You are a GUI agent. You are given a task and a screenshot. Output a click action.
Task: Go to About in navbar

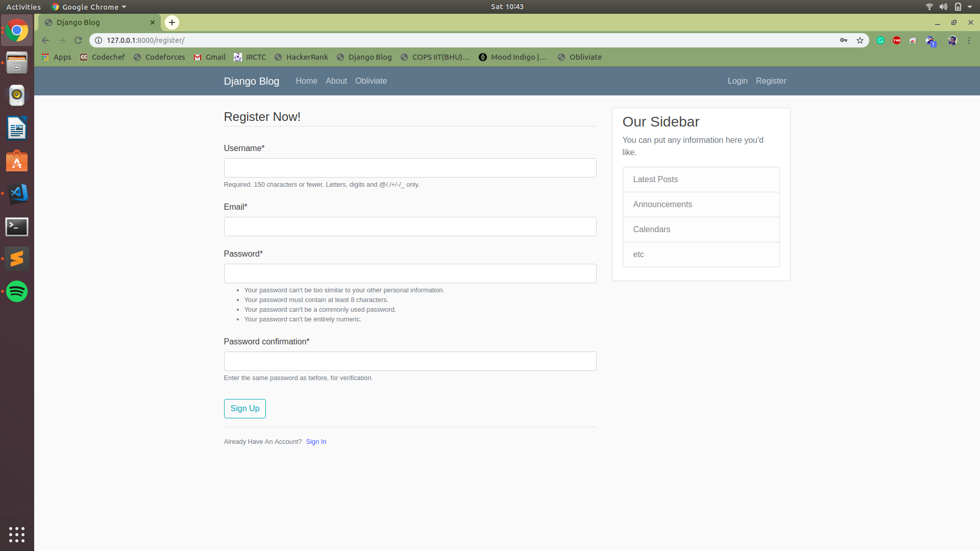(336, 81)
